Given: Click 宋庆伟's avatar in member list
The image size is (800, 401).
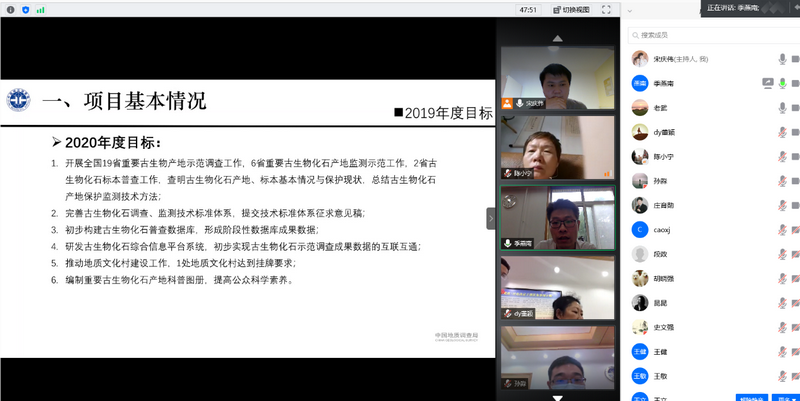Looking at the screenshot, I should tap(639, 58).
